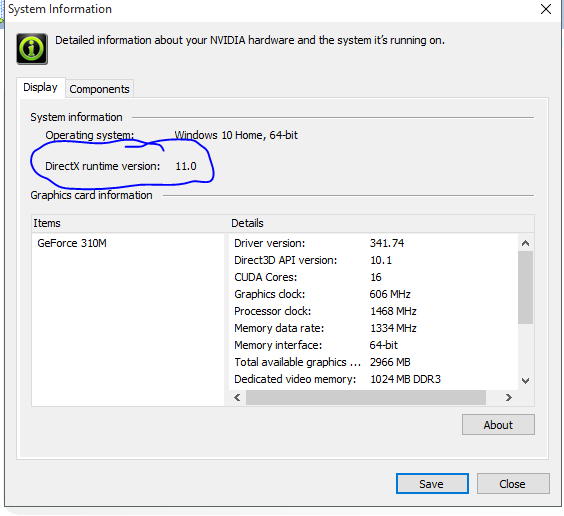Click the horizontal scroll left arrow
This screenshot has width=564, height=516.
[x=237, y=397]
